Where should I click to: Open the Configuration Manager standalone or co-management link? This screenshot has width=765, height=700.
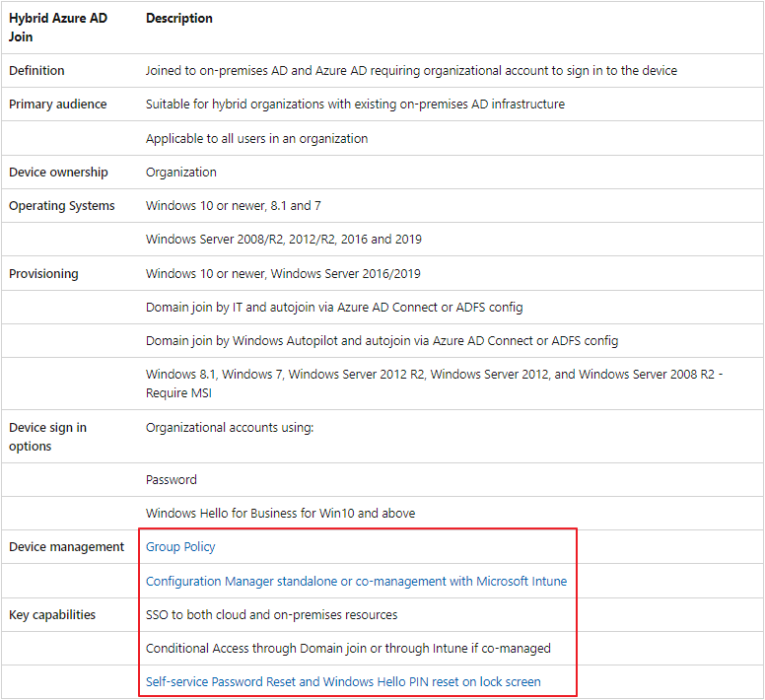[x=356, y=581]
